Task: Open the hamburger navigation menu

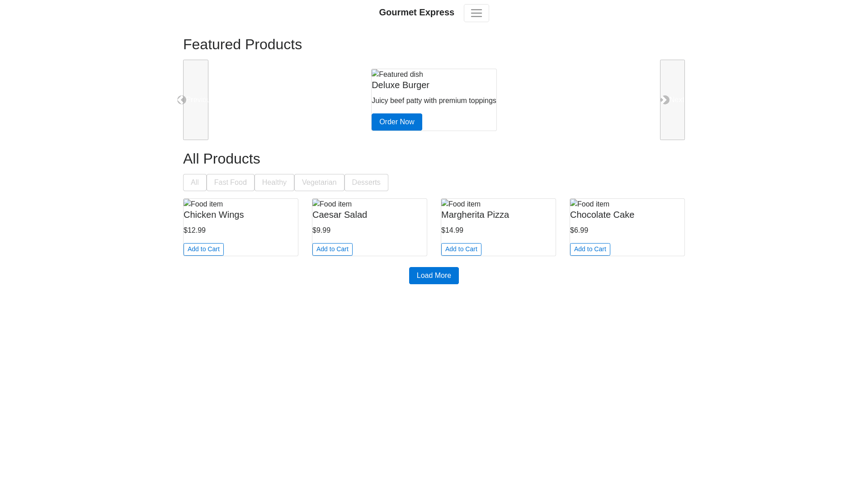Action: point(476,13)
